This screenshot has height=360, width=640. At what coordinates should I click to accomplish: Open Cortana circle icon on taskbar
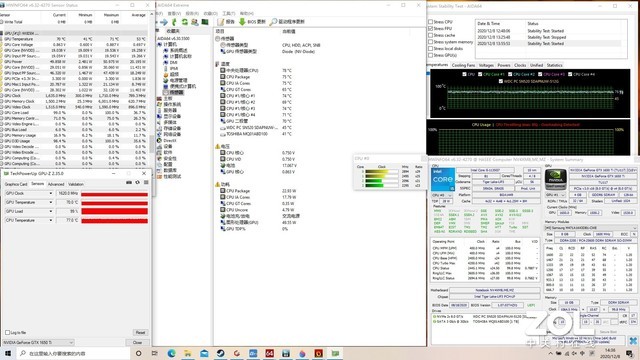[138, 353]
